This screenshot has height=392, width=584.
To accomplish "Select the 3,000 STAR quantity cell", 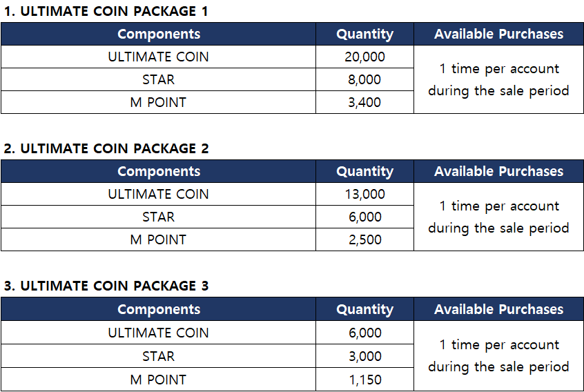I will 364,356.
